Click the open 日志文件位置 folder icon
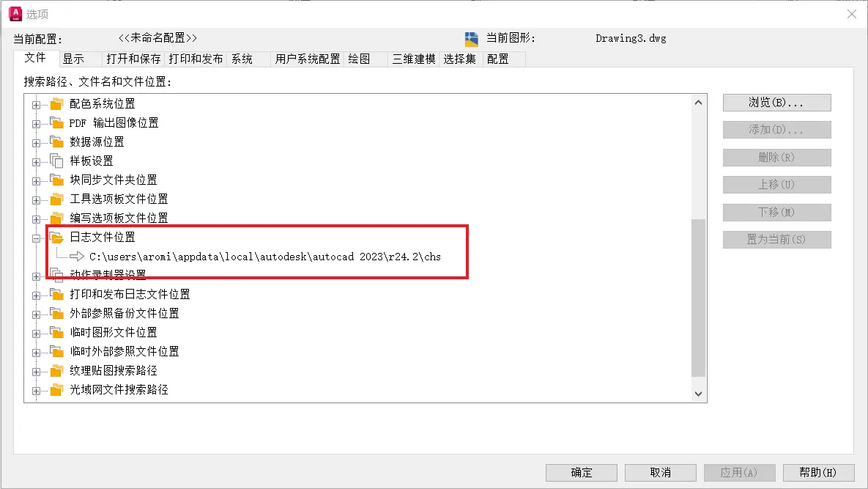 56,238
